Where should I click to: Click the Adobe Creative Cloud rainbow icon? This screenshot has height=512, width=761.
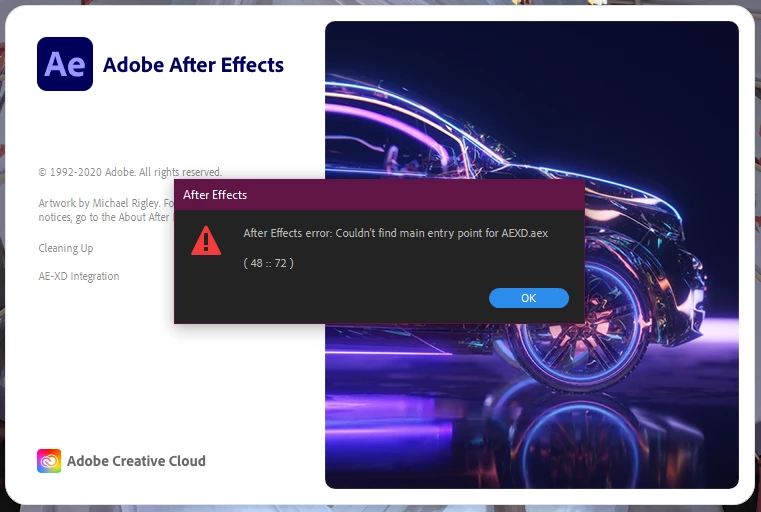(x=49, y=461)
